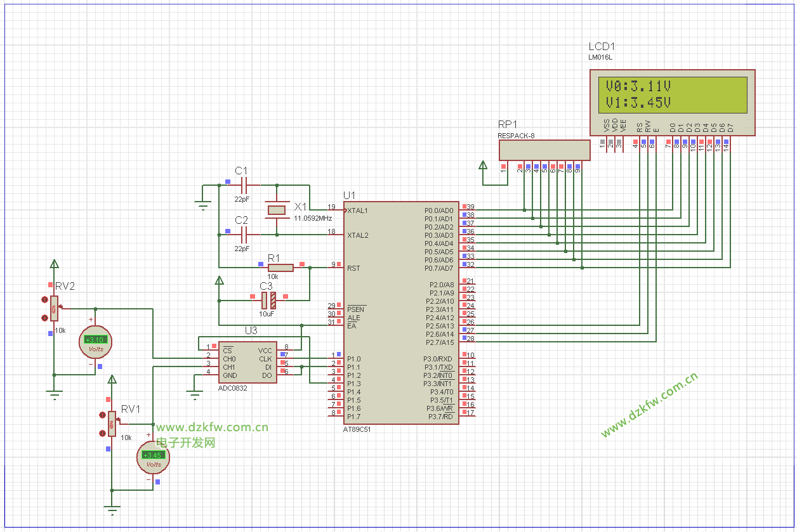This screenshot has height=532, width=797.
Task: Select the ADC0832 chip U3
Action: 247,363
